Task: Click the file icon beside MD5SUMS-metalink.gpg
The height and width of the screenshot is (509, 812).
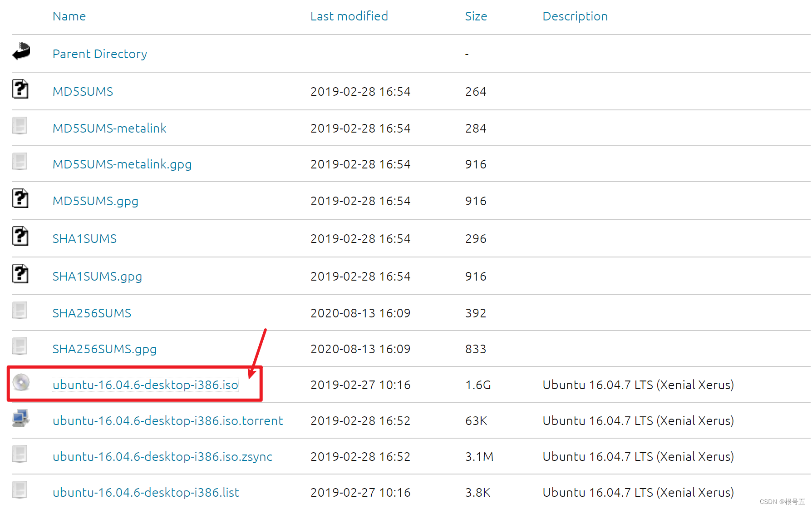Action: (20, 162)
